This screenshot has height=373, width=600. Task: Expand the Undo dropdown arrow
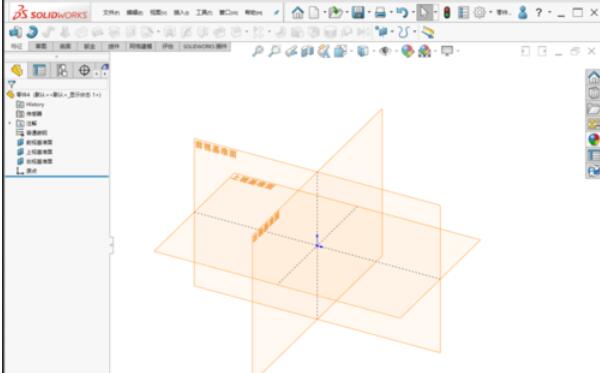click(x=412, y=13)
